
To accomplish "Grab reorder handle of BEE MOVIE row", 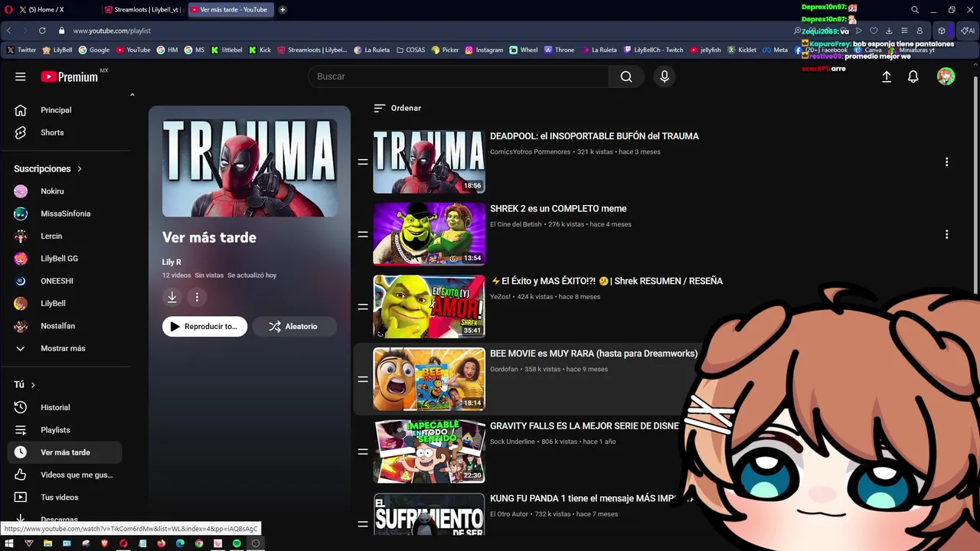I will [x=363, y=380].
